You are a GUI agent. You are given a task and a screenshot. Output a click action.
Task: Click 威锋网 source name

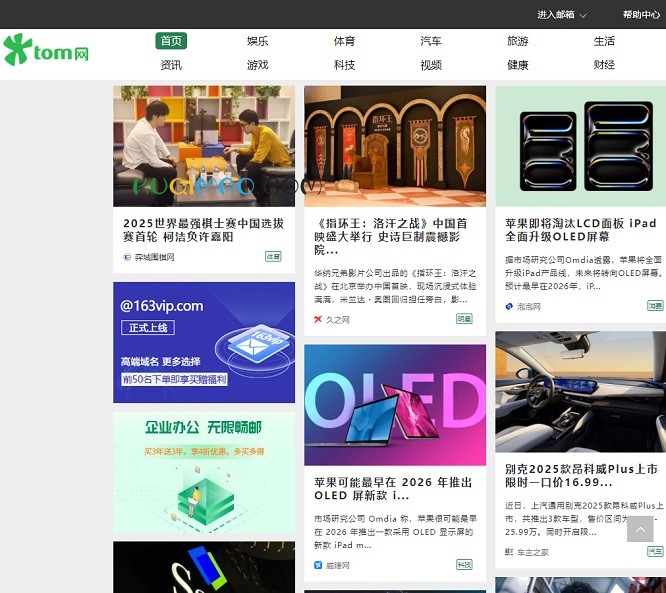point(338,565)
